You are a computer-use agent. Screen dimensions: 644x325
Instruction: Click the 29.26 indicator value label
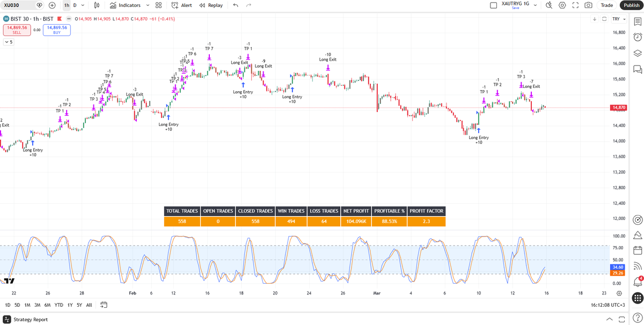click(618, 272)
